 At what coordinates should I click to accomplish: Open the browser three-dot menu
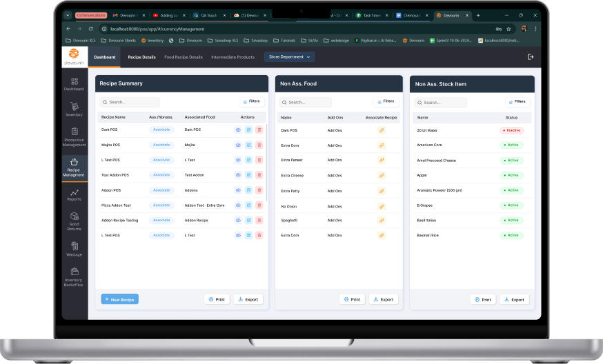(535, 29)
